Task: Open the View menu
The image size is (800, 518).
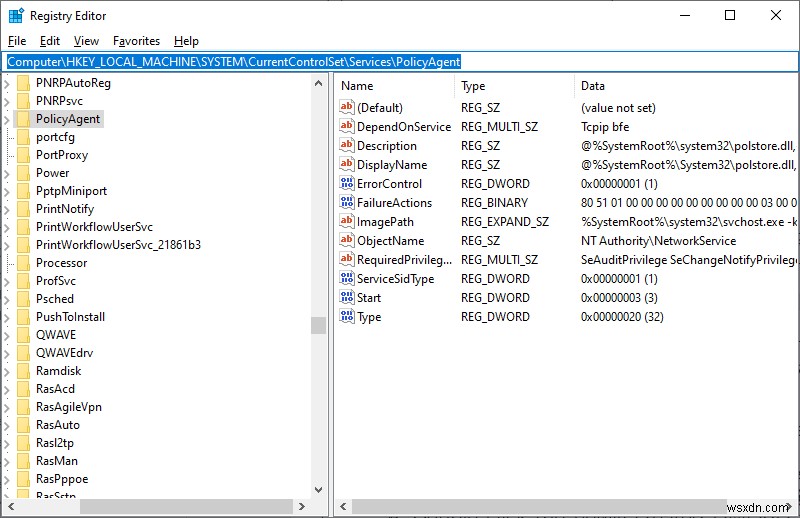Action: [x=86, y=41]
